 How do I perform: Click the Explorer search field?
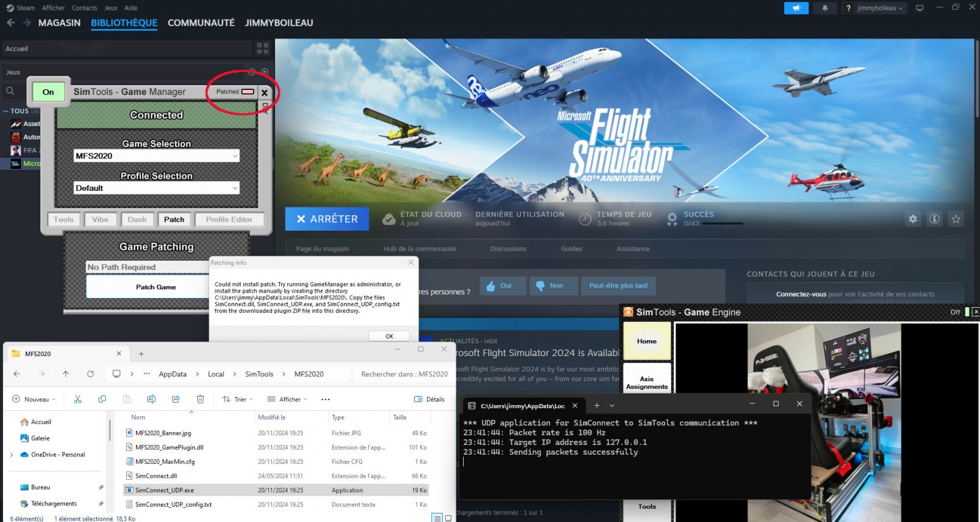point(404,374)
